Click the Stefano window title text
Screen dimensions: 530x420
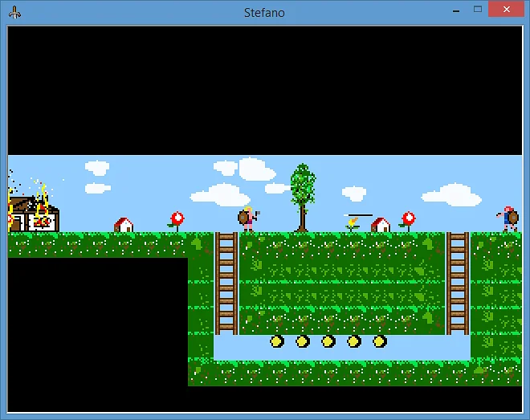[264, 13]
